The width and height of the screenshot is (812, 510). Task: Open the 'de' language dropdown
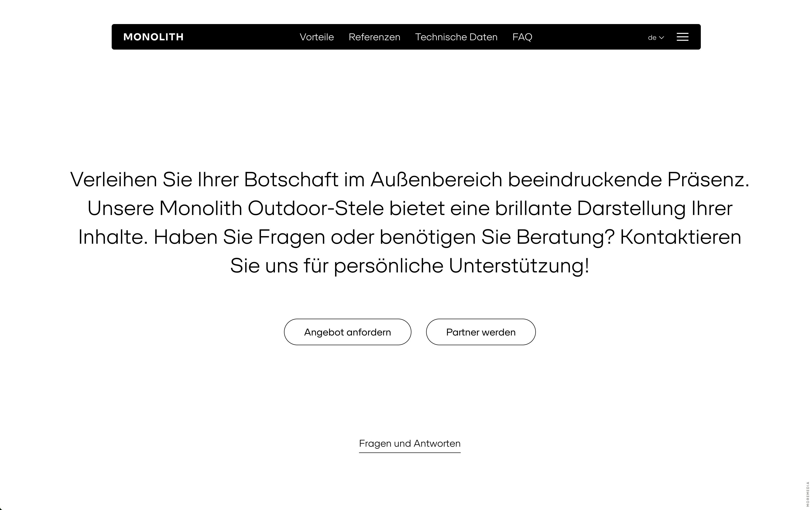652,38
